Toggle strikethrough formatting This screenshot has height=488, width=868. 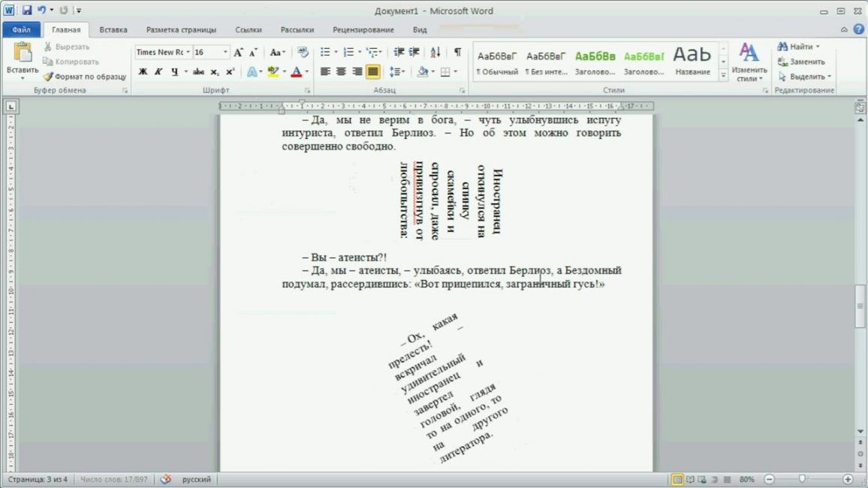point(198,71)
